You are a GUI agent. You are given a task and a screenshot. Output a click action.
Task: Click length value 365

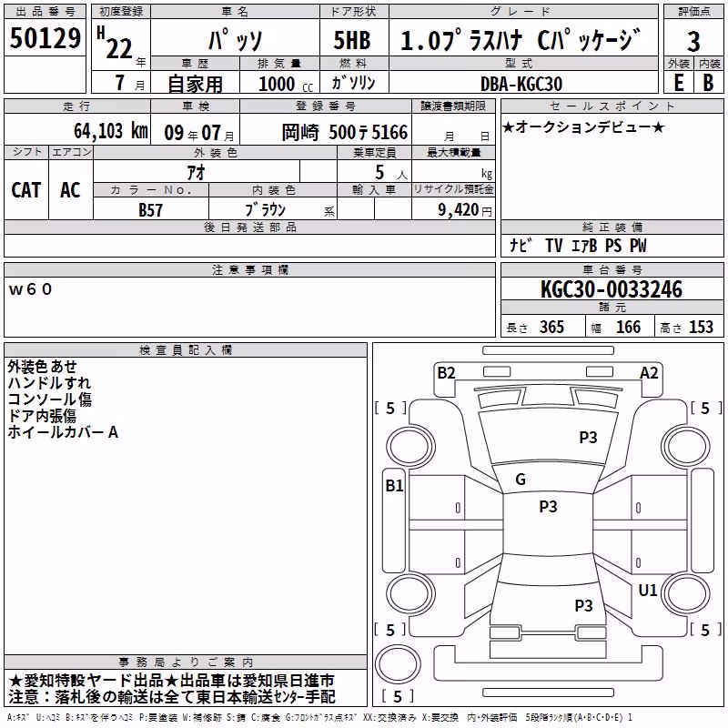[551, 328]
